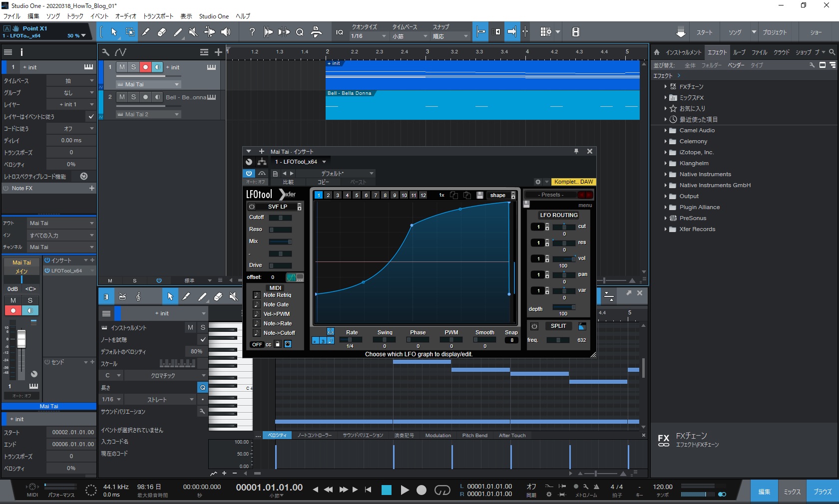Expand the Native Instruments folder
The height and width of the screenshot is (504, 839).
[x=665, y=174]
